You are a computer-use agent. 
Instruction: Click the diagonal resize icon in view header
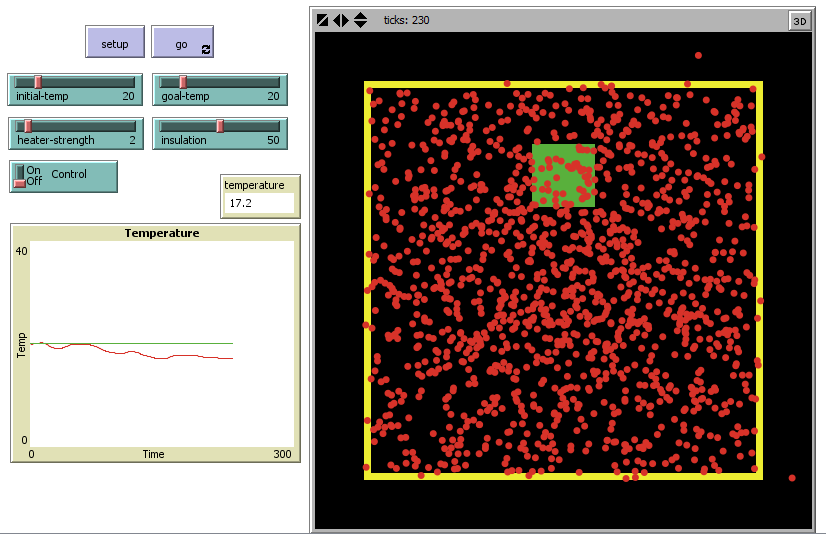pyautogui.click(x=323, y=20)
